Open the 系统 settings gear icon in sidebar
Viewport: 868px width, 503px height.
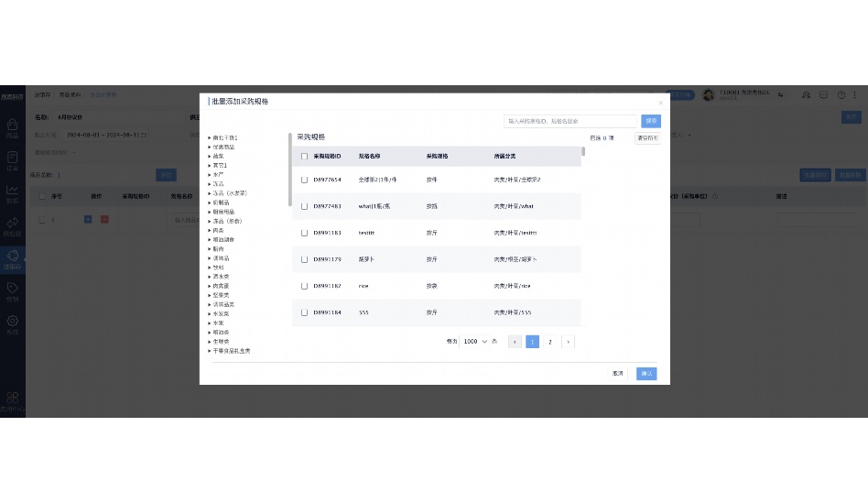12,323
